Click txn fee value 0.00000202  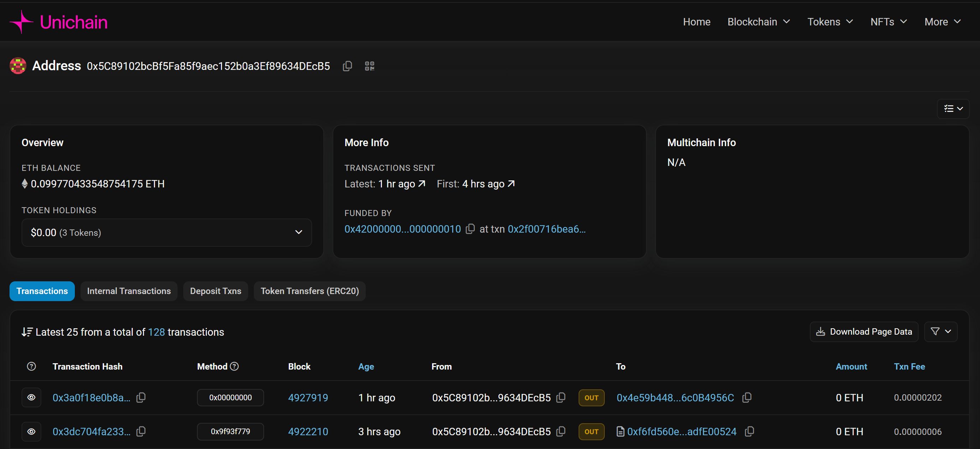click(x=918, y=397)
